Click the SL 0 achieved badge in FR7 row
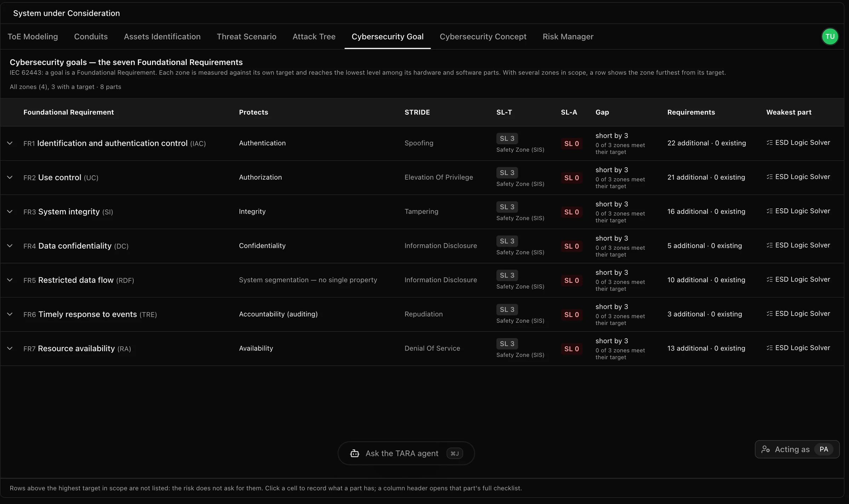The height and width of the screenshot is (504, 849). pyautogui.click(x=572, y=349)
